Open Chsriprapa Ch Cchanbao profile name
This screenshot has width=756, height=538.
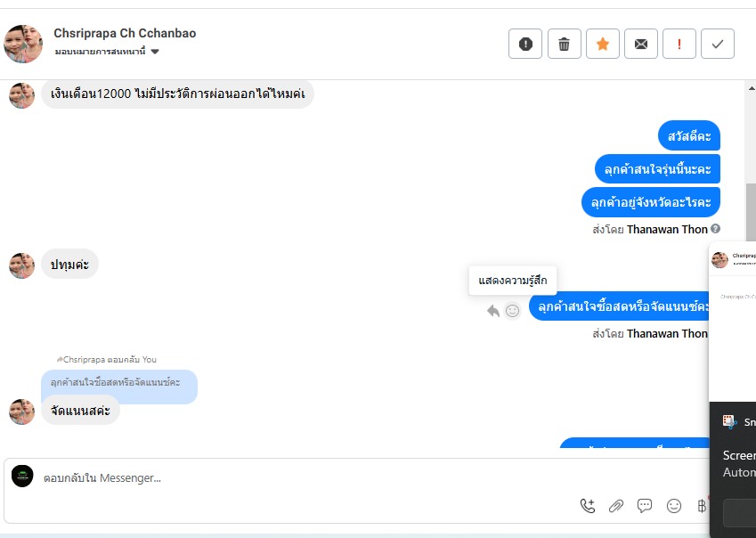pyautogui.click(x=125, y=33)
